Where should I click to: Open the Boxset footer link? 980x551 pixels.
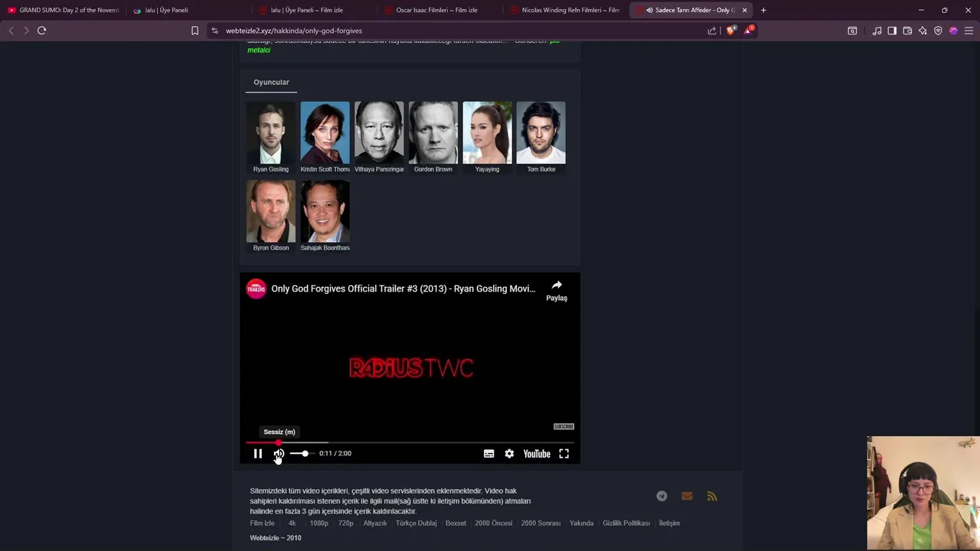[x=456, y=523]
